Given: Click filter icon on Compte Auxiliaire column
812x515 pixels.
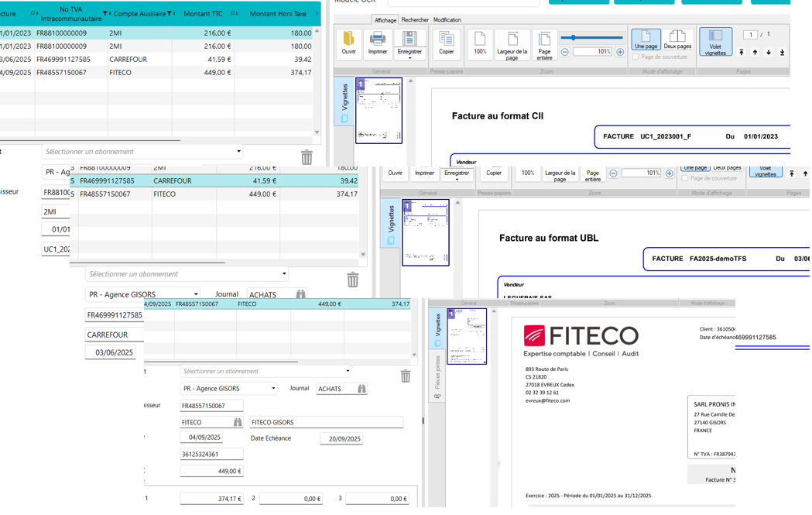Looking at the screenshot, I should pos(170,13).
